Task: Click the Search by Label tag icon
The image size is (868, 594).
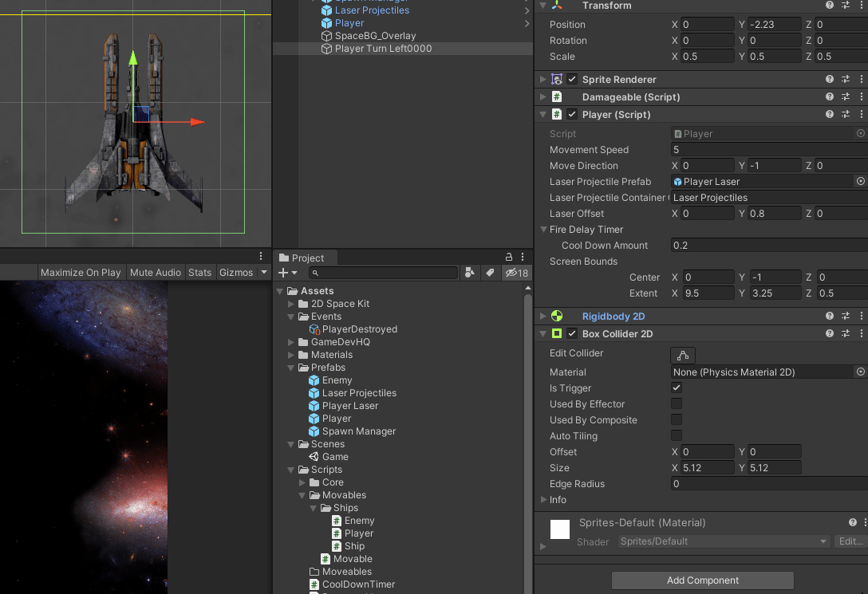Action: (490, 273)
